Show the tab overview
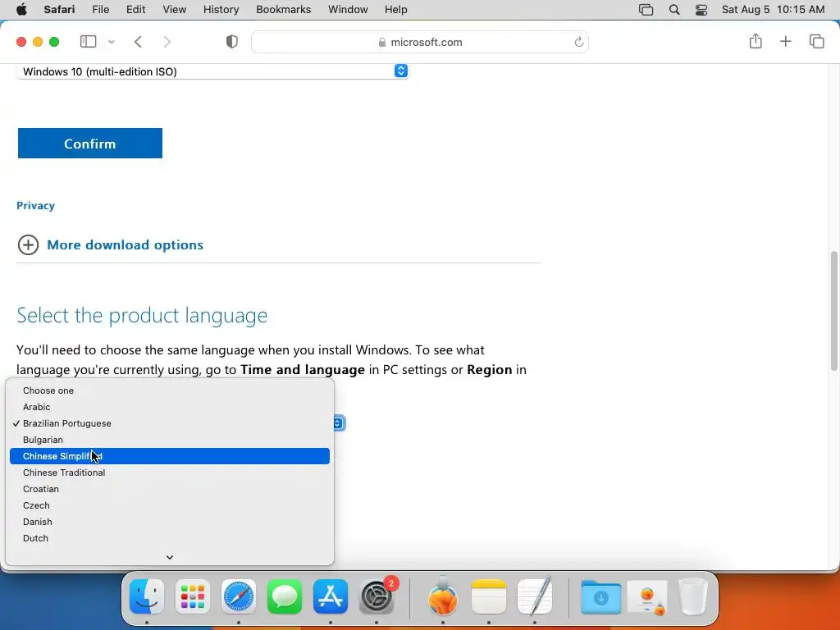840x630 pixels. tap(816, 41)
